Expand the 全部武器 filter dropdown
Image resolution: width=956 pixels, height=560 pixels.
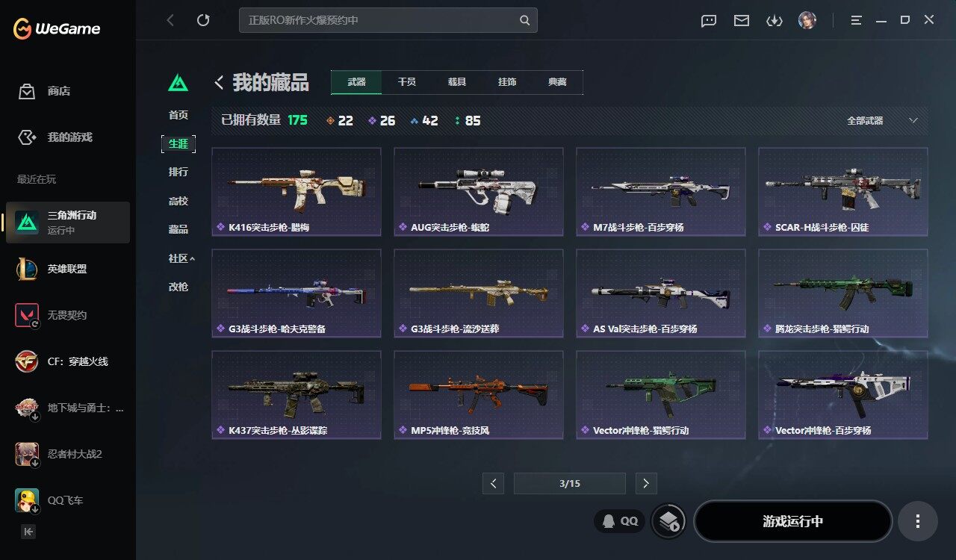(882, 120)
